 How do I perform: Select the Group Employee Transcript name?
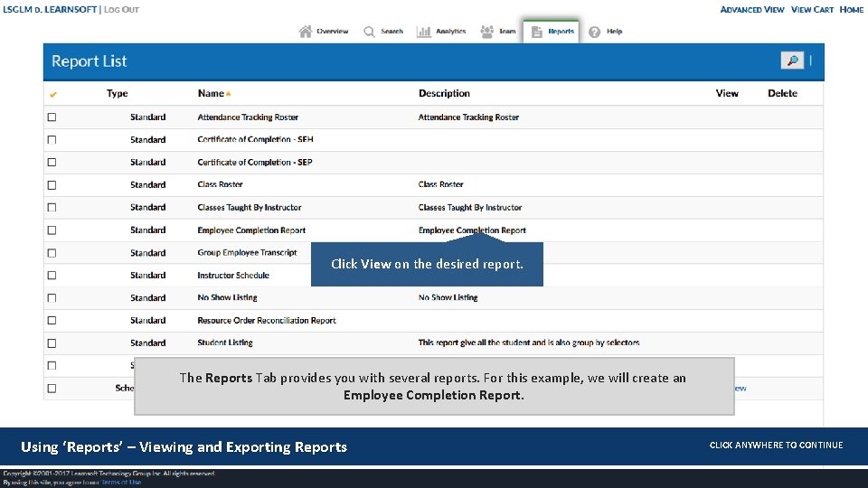tap(247, 253)
